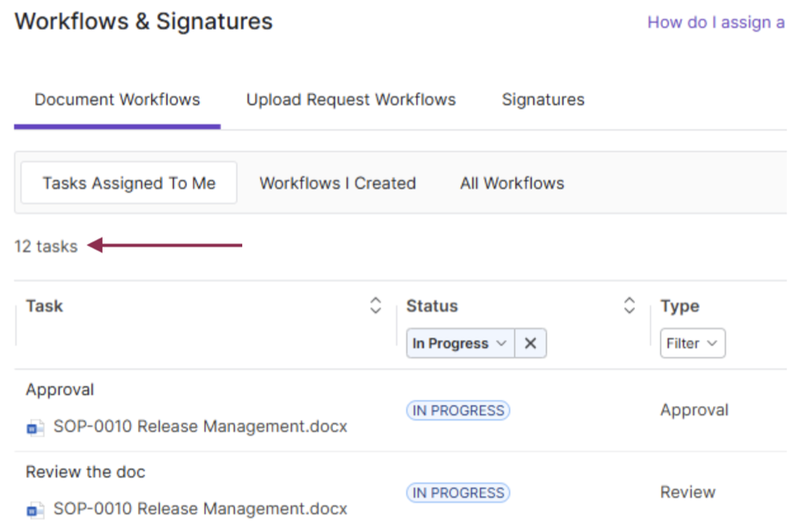Click the Status column header

(x=432, y=306)
